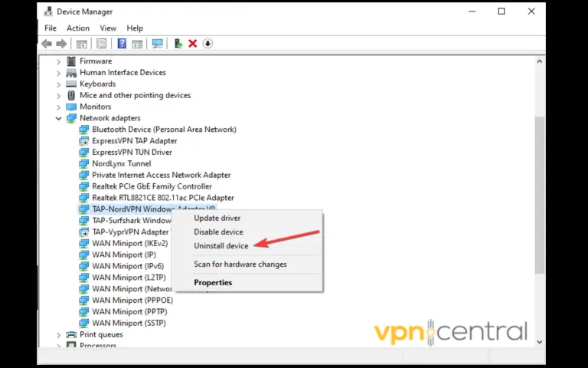Click the Network adapters category icon
Screen dimensions: 588x368
click(x=71, y=118)
